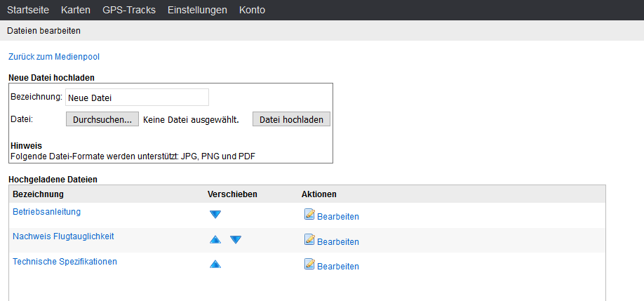Open the Startseite menu item

[33, 10]
